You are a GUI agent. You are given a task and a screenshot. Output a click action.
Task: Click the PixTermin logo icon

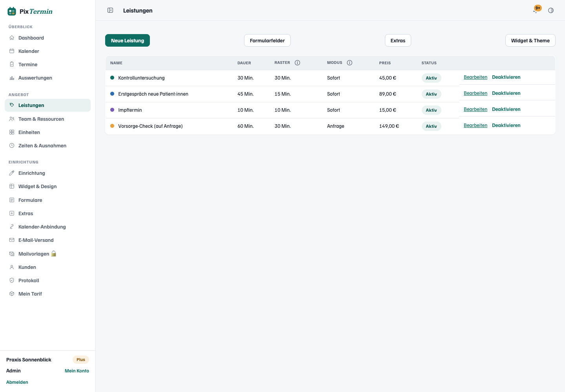point(12,11)
